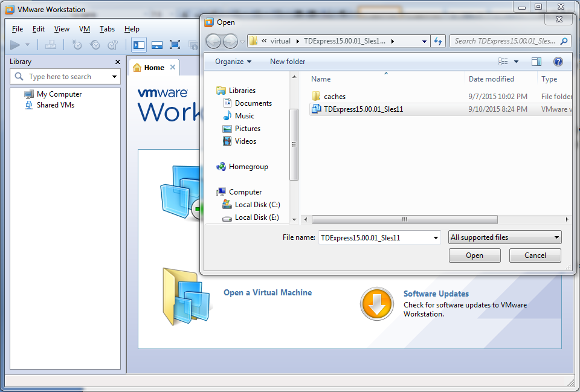Viewport: 580px width, 392px height.
Task: Expand the address bar previous locations dropdown
Action: coord(424,42)
